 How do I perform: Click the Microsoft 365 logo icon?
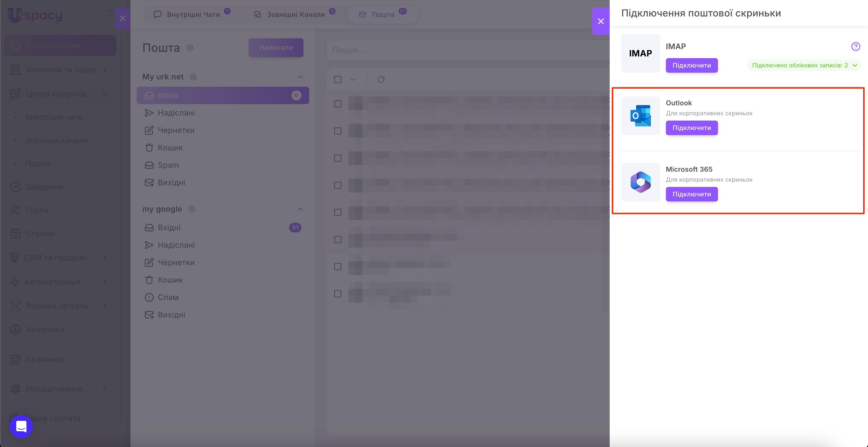[x=640, y=182]
